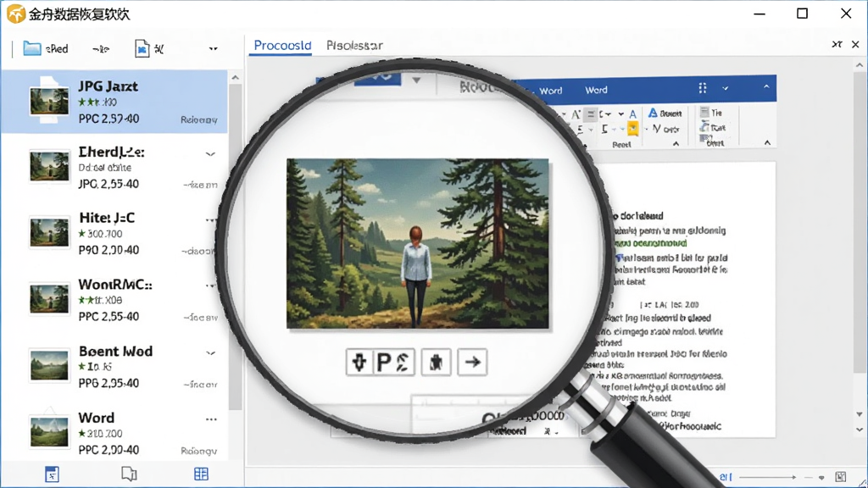Close the preview panel with the X button
This screenshot has width=868, height=488.
(855, 44)
